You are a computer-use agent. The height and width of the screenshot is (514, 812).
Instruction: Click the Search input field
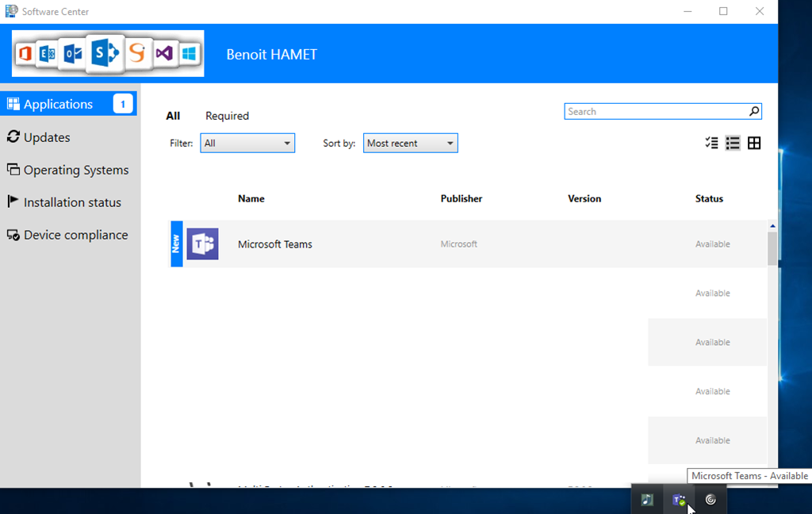pos(655,112)
